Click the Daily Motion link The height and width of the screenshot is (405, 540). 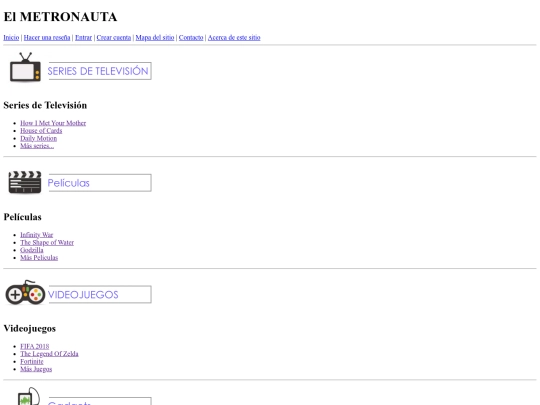tap(39, 138)
